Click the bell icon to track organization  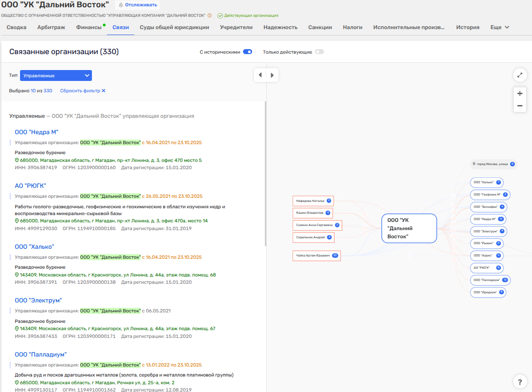pos(121,5)
